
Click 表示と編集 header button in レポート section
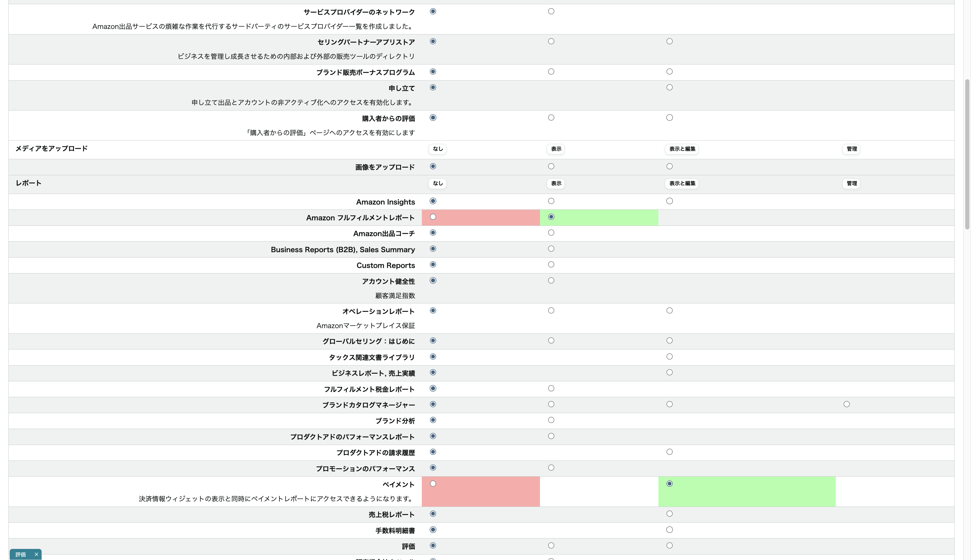(682, 183)
